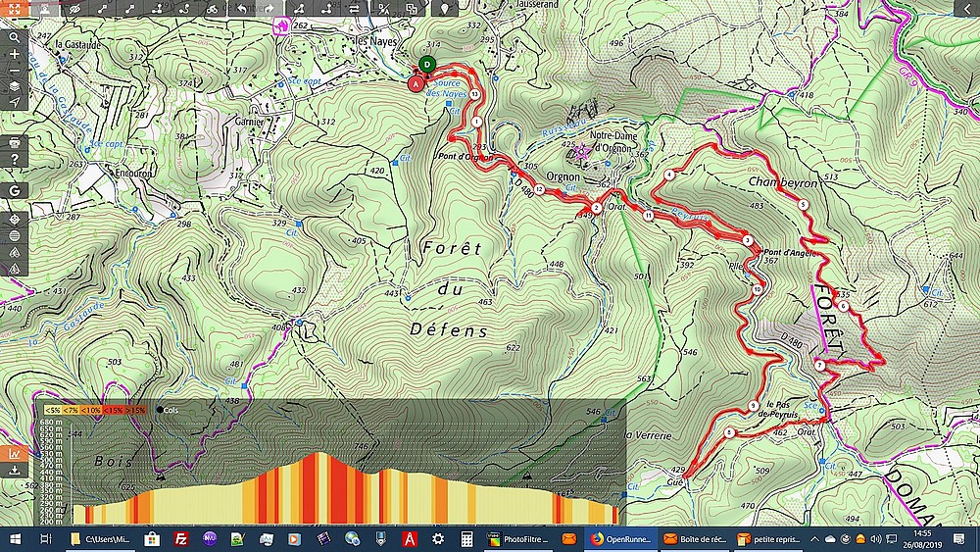
Task: Print the map using the printer icon
Action: pyautogui.click(x=14, y=142)
